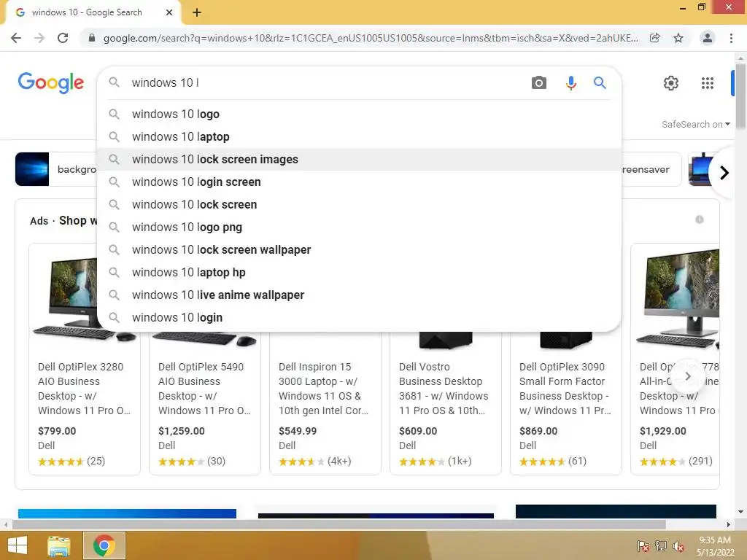747x560 pixels.
Task: Open the Windows Start button
Action: pyautogui.click(x=18, y=545)
